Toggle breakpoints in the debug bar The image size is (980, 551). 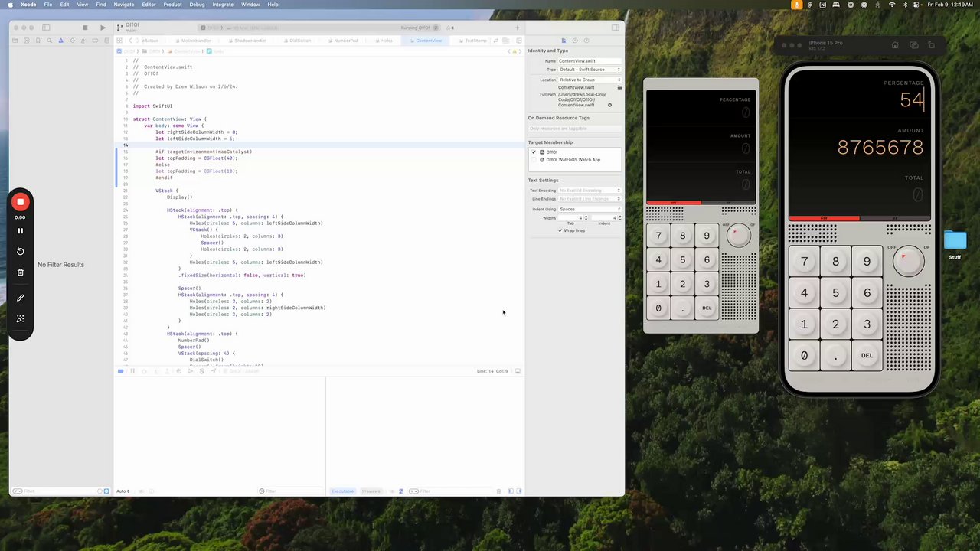(x=120, y=371)
